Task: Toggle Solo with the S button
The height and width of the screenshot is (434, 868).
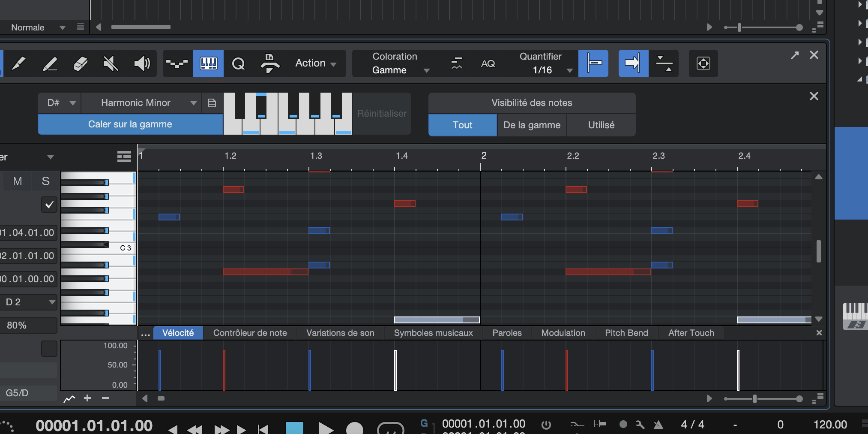Action: (45, 181)
